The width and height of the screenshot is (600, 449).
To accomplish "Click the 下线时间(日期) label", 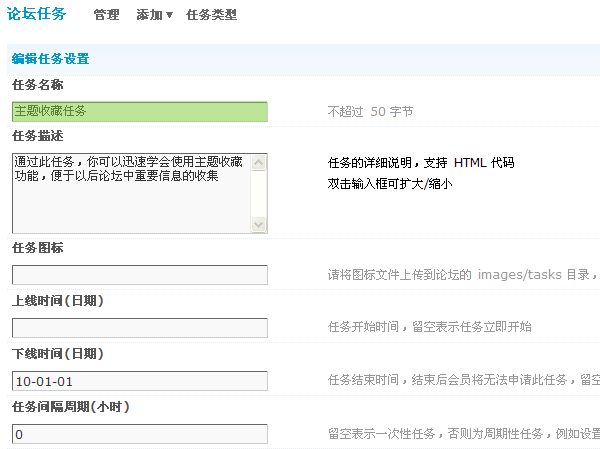I will [x=57, y=353].
